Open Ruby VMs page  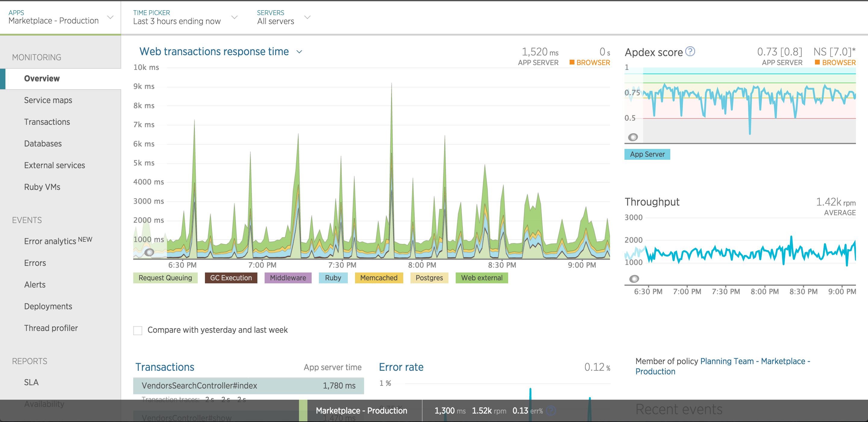pyautogui.click(x=42, y=187)
